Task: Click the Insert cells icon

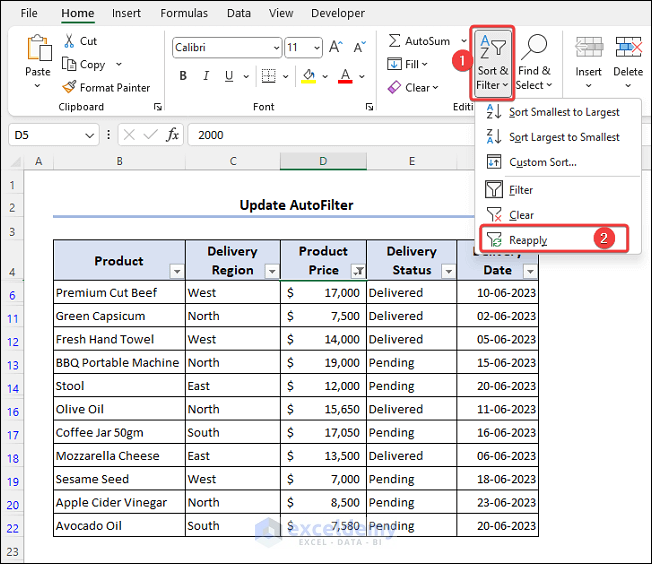Action: pyautogui.click(x=588, y=48)
